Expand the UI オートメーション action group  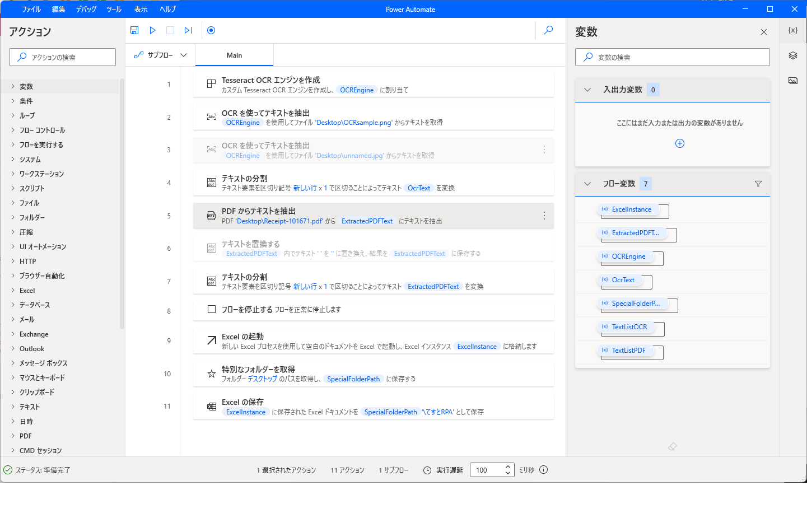(13, 246)
